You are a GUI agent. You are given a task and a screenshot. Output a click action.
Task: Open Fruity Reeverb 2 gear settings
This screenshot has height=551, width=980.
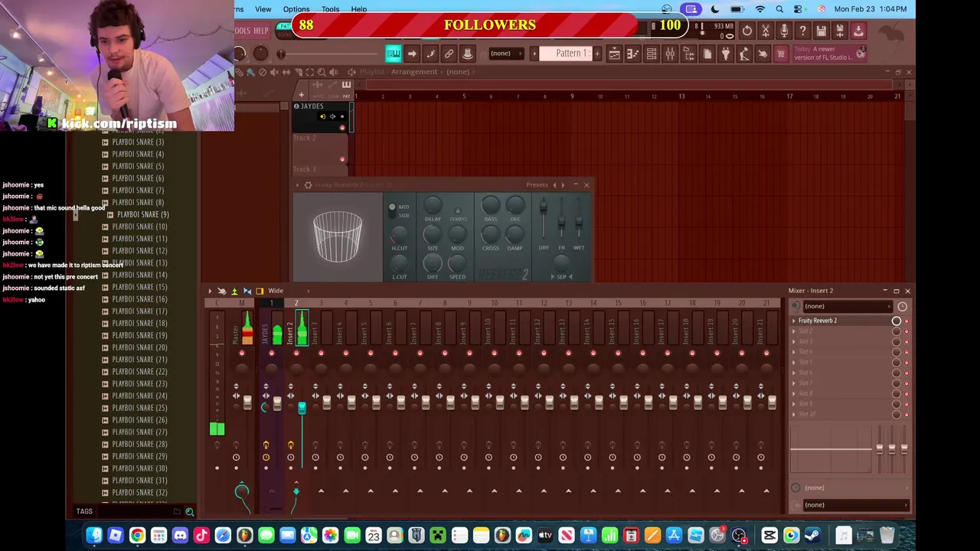308,185
